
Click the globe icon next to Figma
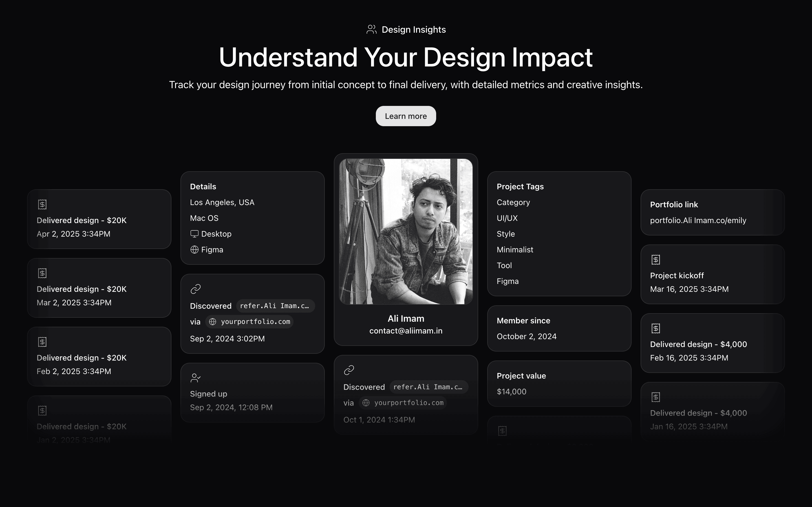pos(194,250)
